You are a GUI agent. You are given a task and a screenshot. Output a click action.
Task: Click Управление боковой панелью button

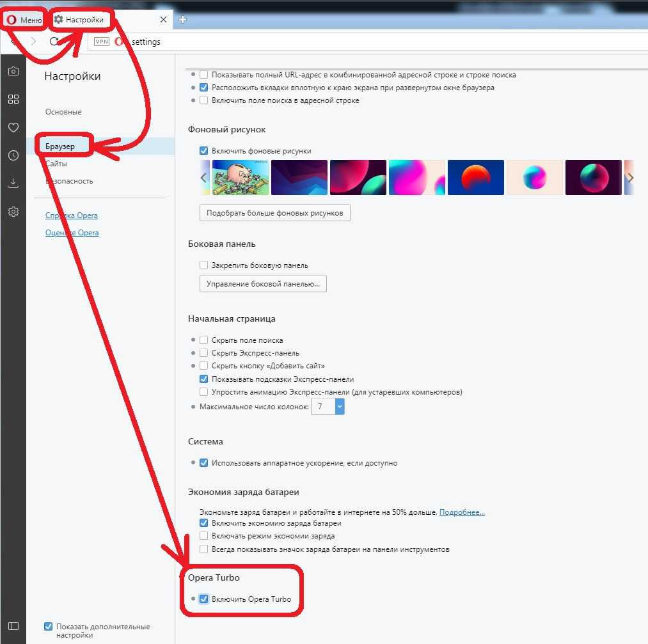click(x=263, y=284)
